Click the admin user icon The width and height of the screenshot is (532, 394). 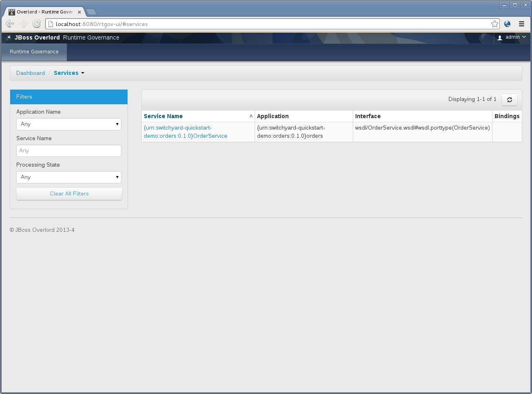(x=499, y=37)
